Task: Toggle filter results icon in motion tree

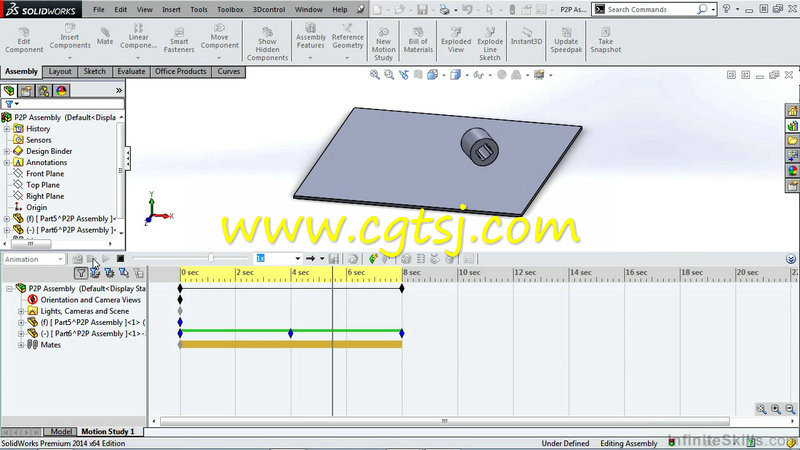Action: coord(138,273)
